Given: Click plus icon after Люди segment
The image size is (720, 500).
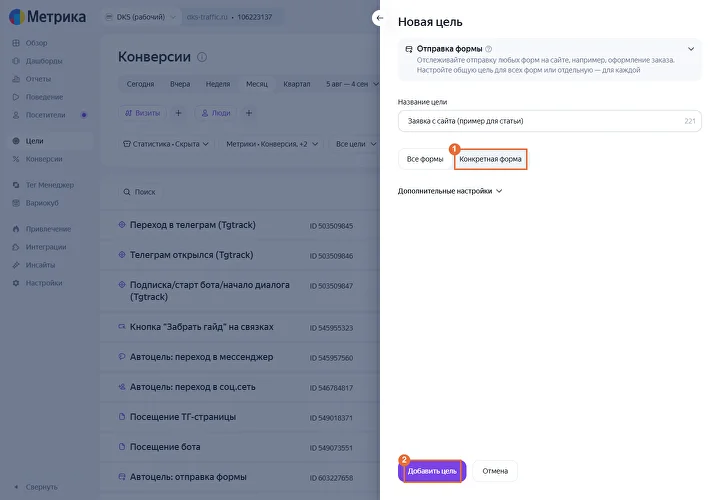Looking at the screenshot, I should point(248,113).
